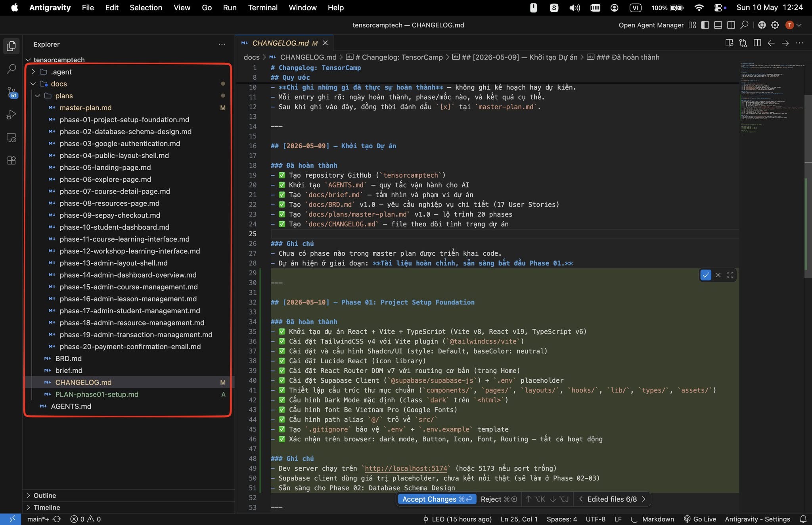812x525 pixels.
Task: Expand the diff hunk to full view
Action: (730, 275)
